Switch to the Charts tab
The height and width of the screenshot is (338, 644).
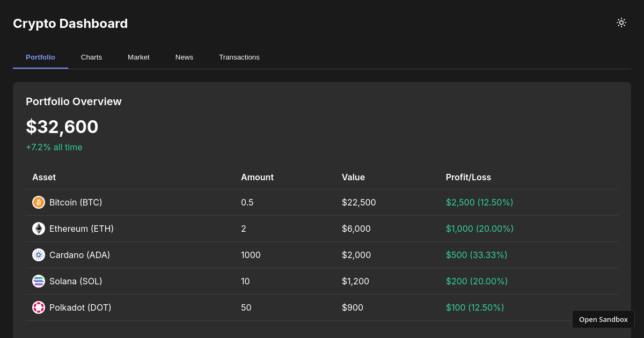click(91, 57)
